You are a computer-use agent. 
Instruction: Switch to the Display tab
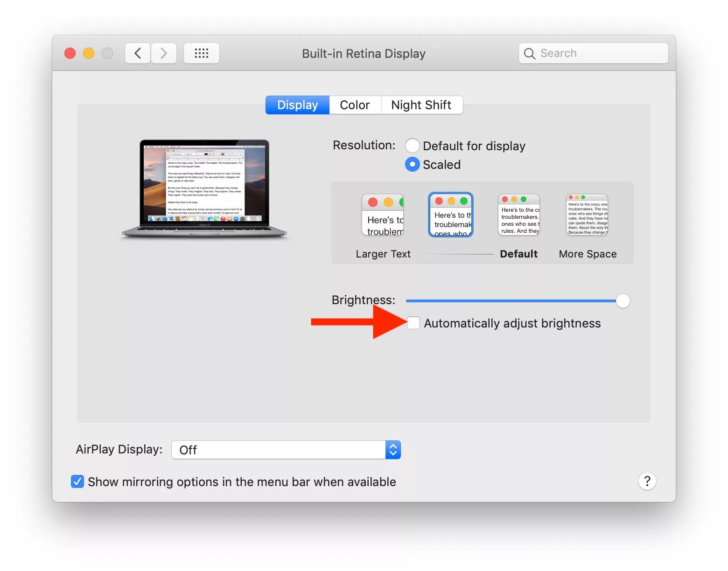[x=298, y=105]
